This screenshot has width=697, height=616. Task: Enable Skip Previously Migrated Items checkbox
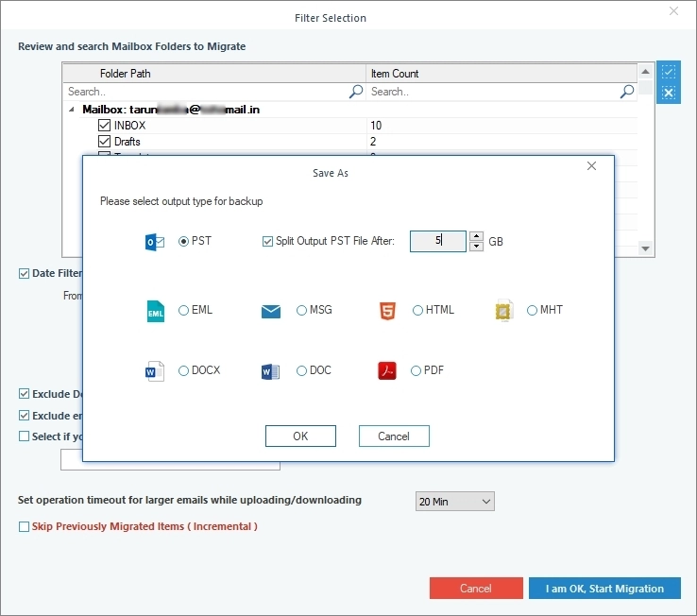24,526
